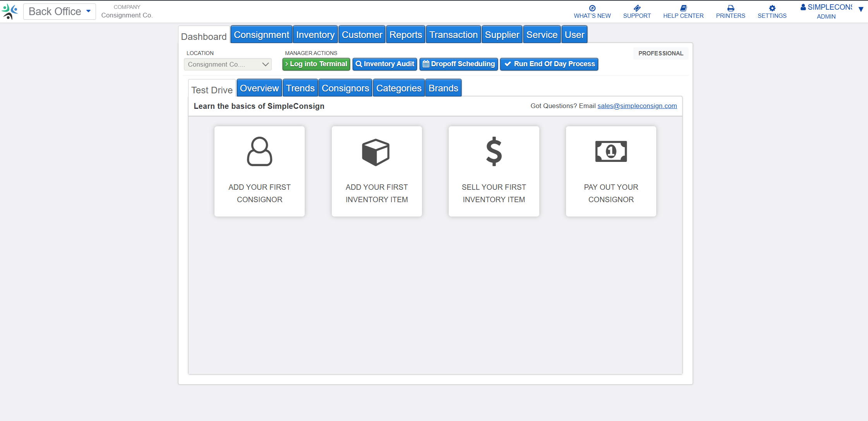Click the What's New compass icon
The height and width of the screenshot is (421, 868).
coord(592,8)
